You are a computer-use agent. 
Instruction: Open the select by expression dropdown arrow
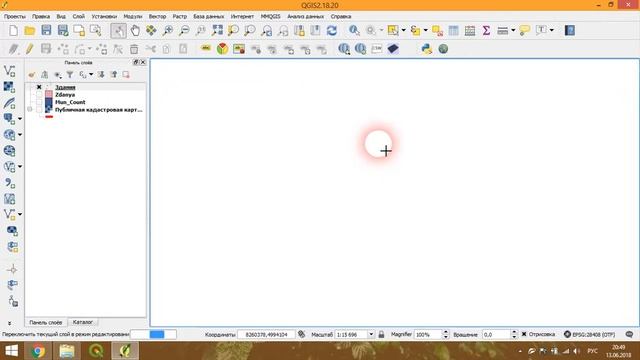click(x=425, y=31)
